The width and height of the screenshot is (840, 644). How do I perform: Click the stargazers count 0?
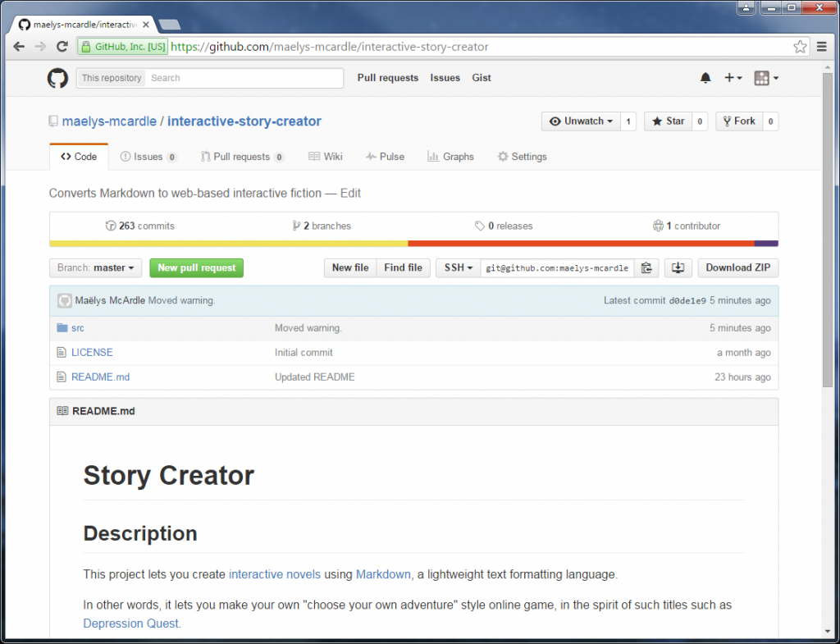pos(700,121)
